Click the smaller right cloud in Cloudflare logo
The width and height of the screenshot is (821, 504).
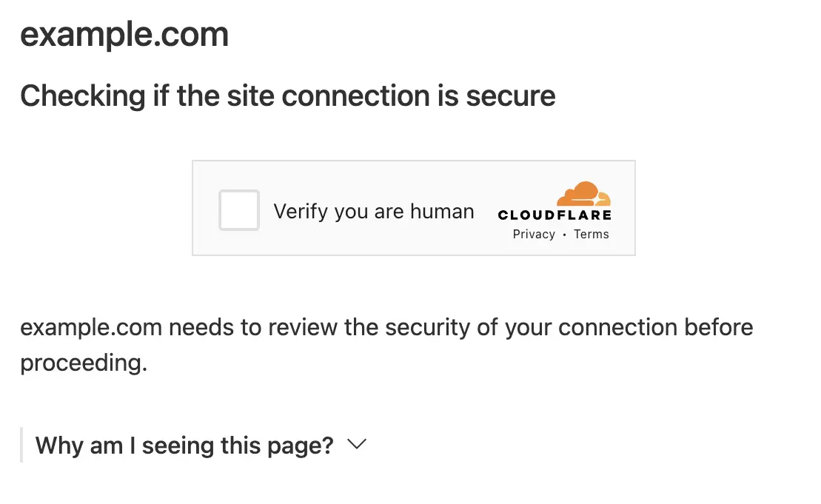click(x=602, y=199)
